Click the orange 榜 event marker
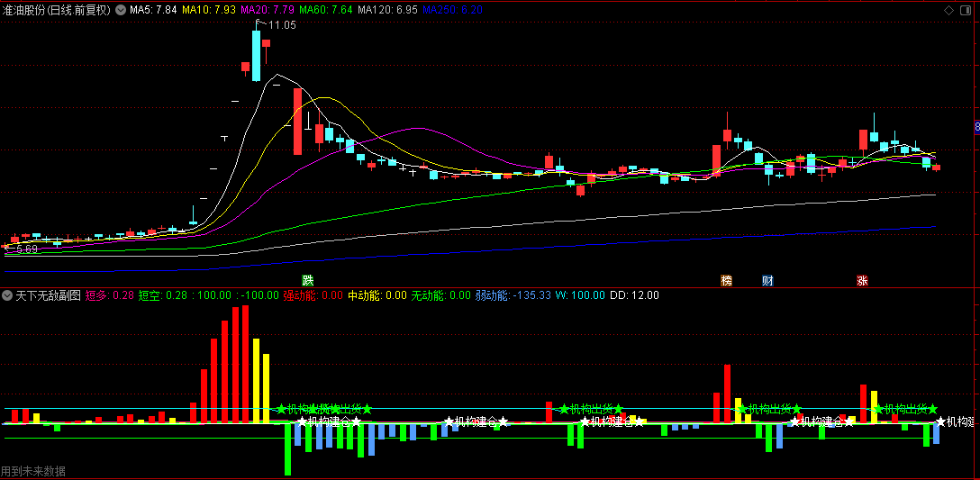The image size is (980, 480). [726, 280]
